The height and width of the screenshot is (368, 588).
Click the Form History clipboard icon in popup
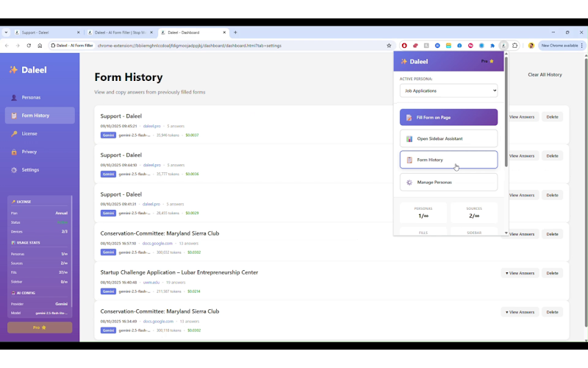[409, 160]
